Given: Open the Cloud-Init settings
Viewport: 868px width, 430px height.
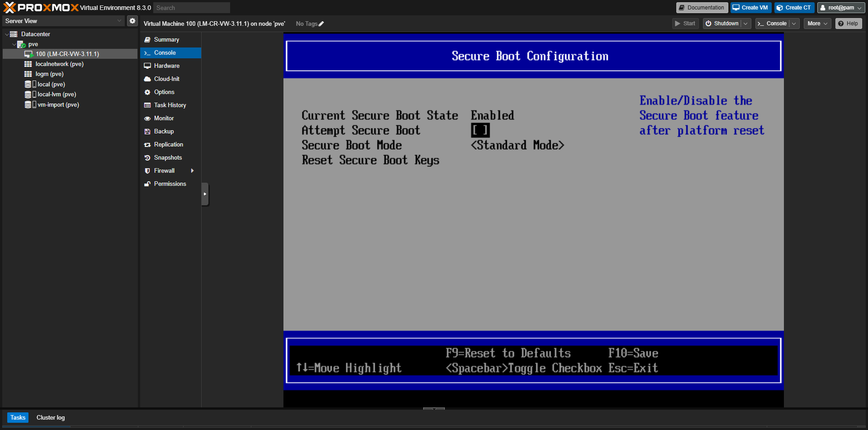Looking at the screenshot, I should pos(166,79).
